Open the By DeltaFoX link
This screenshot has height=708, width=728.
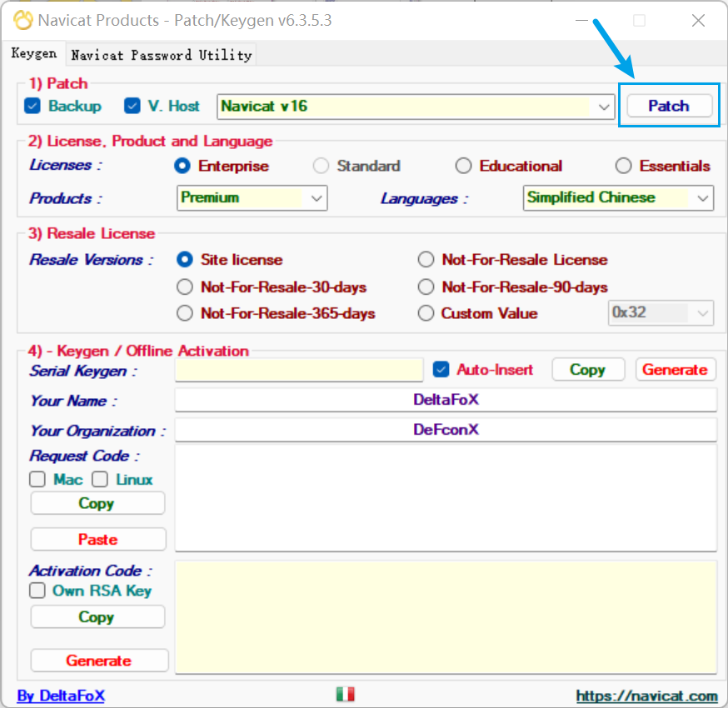pos(61,696)
